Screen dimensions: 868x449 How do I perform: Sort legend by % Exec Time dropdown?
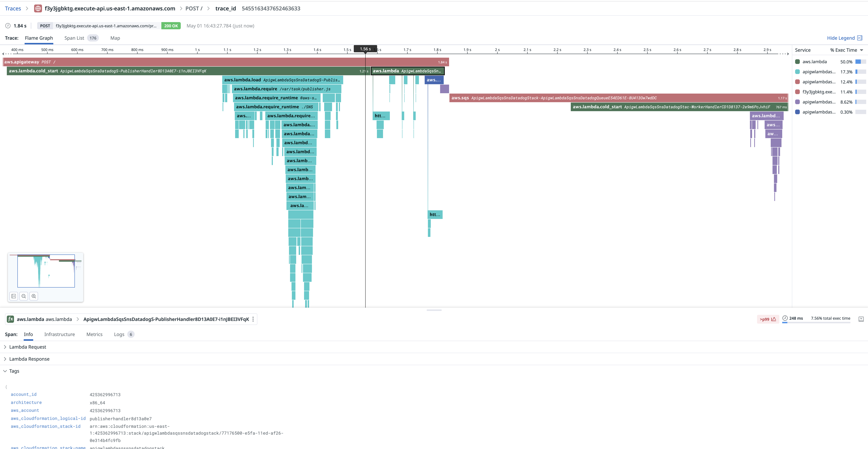pos(846,50)
